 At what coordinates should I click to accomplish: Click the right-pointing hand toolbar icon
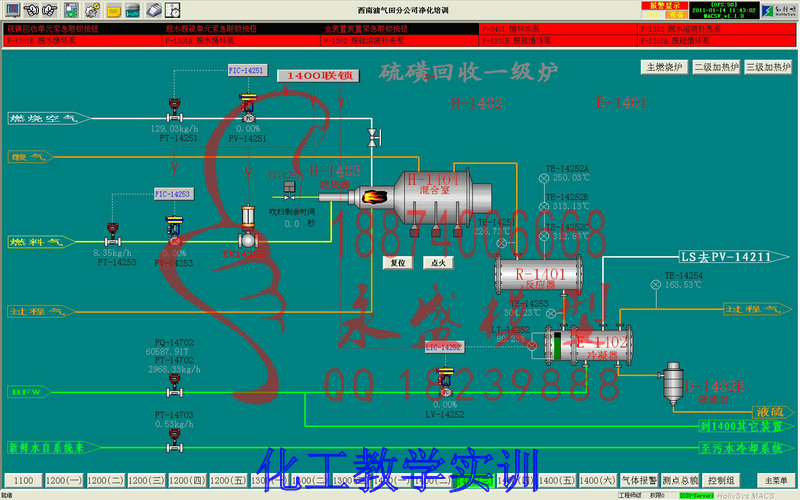pyautogui.click(x=49, y=9)
